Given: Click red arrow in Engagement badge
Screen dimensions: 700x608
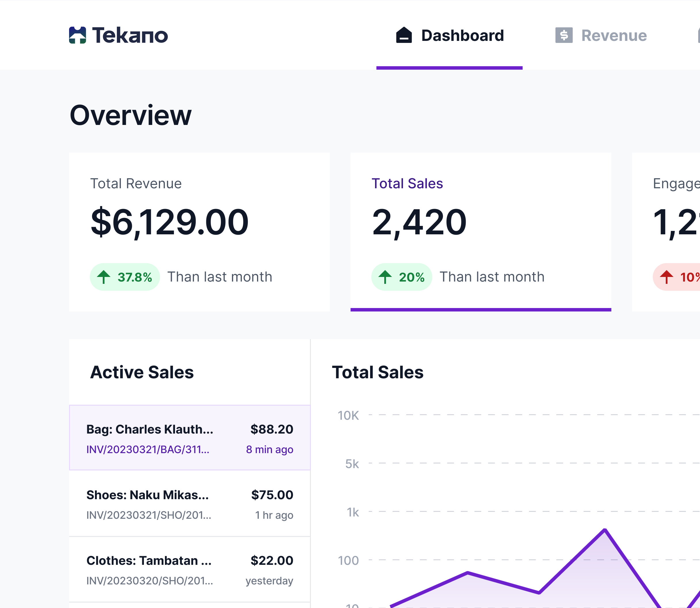Looking at the screenshot, I should click(x=666, y=277).
